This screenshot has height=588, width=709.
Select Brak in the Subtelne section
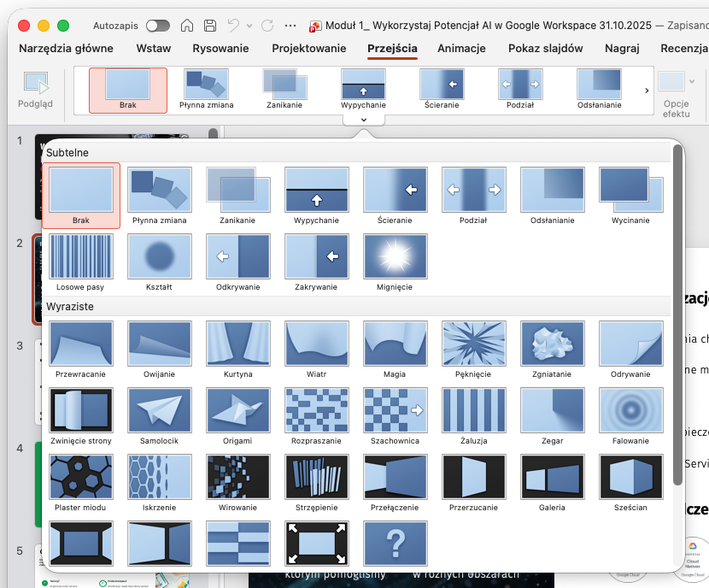(81, 196)
